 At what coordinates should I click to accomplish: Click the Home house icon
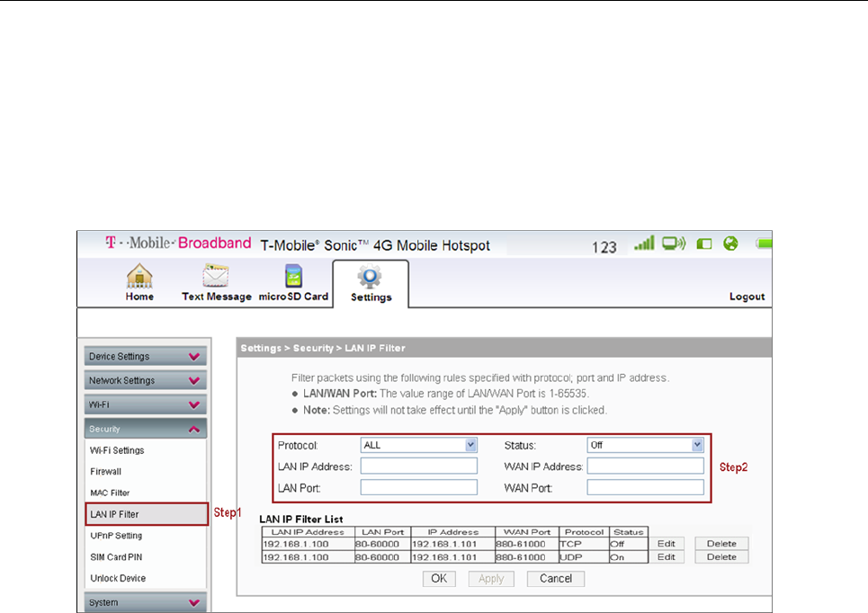139,276
